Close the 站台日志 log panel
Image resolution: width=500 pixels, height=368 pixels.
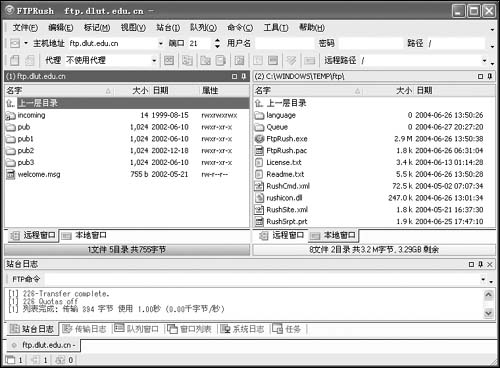(490, 264)
